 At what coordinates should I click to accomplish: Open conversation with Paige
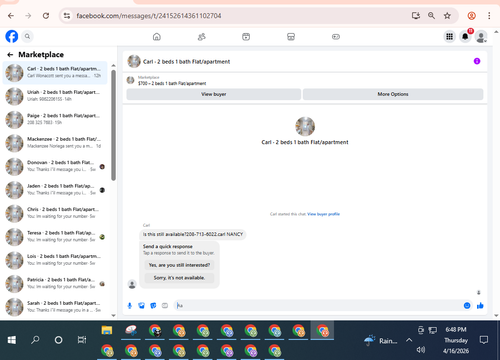click(55, 119)
